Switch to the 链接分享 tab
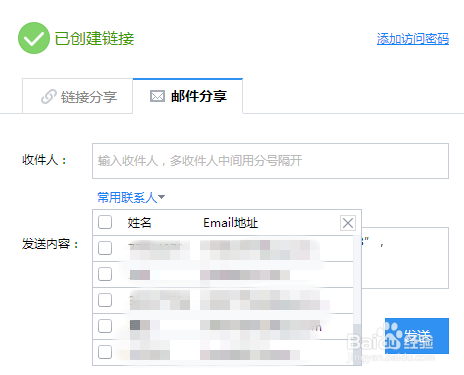The height and width of the screenshot is (375, 464). [77, 96]
